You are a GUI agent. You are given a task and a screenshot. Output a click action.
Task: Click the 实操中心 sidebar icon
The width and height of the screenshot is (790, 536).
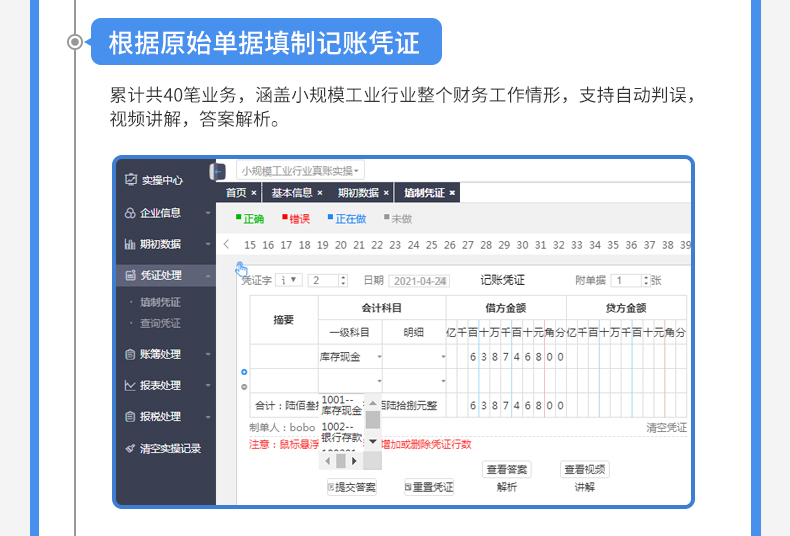(130, 180)
